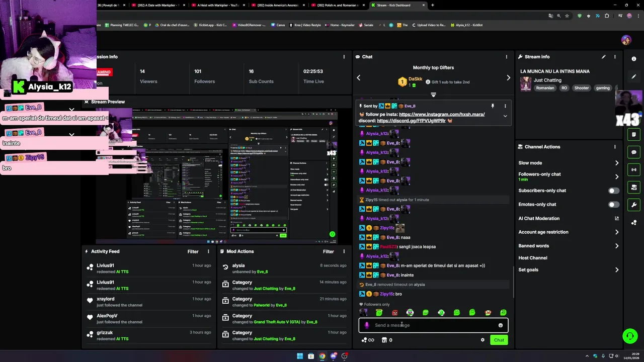The width and height of the screenshot is (644, 362).
Task: Expand Account age restriction settings
Action: coord(617,232)
